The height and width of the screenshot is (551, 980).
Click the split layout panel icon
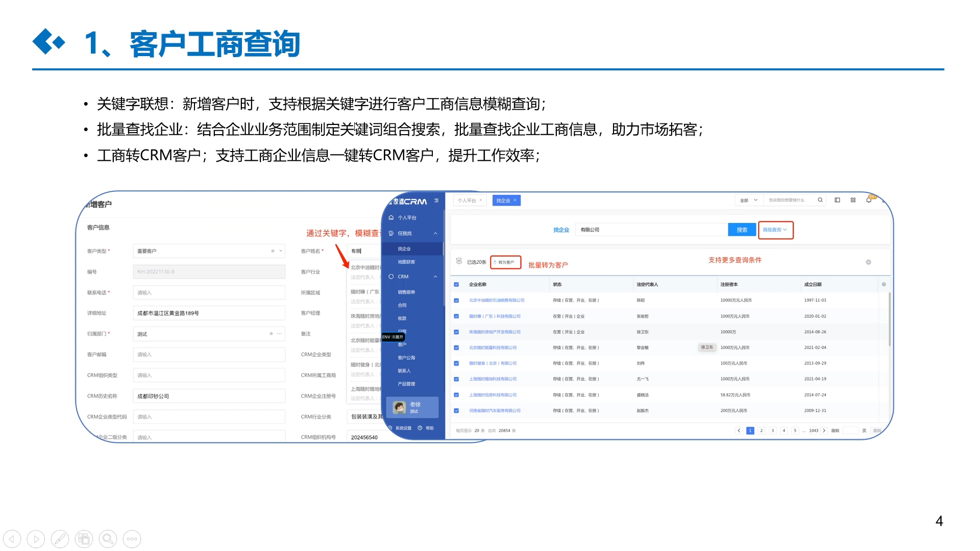837,200
